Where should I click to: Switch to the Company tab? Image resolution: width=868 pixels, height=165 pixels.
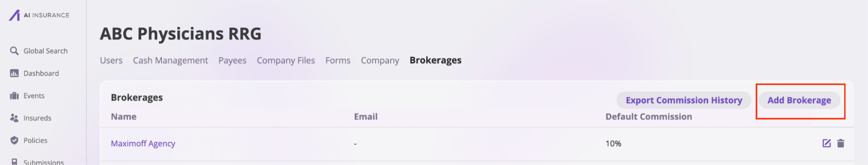click(380, 60)
